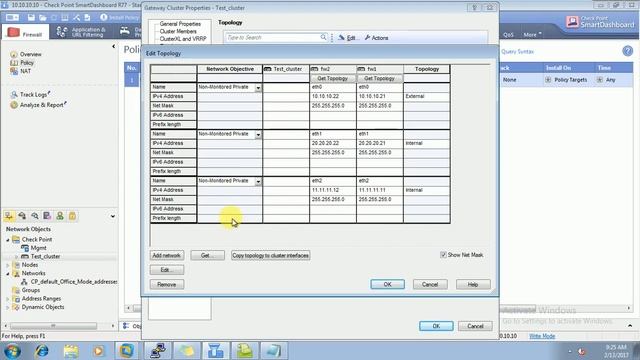640x360 pixels.
Task: Open Network Objective dropdown for eth1 row
Action: click(258, 135)
